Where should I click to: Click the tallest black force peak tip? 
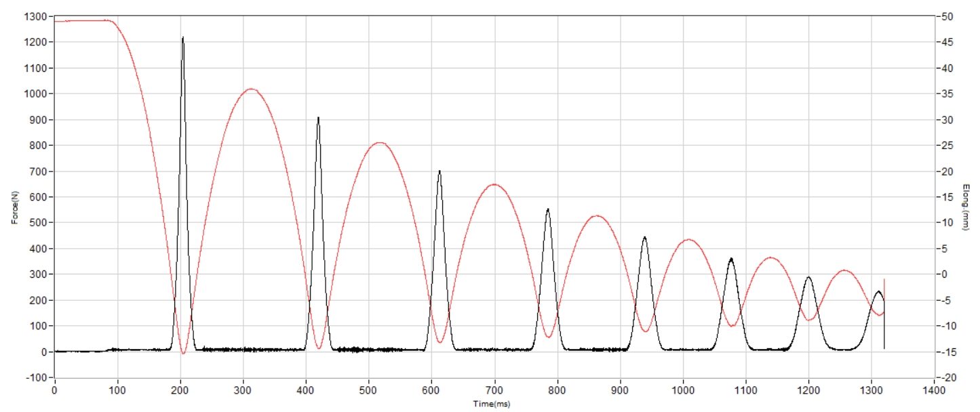tap(182, 39)
